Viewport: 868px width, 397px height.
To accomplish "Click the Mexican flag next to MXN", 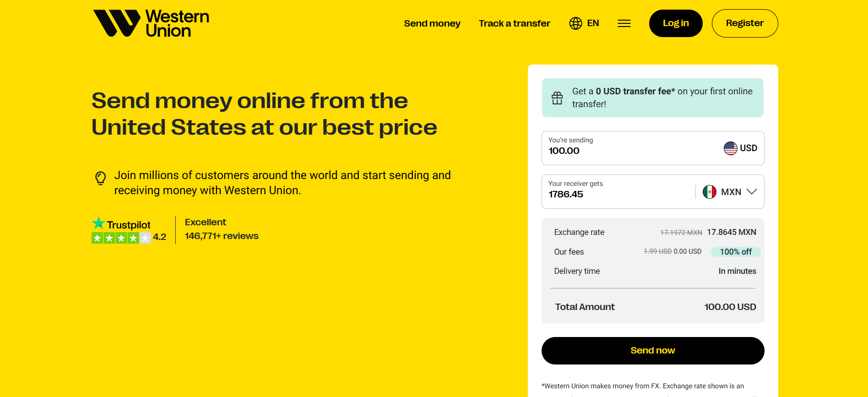I will [710, 191].
